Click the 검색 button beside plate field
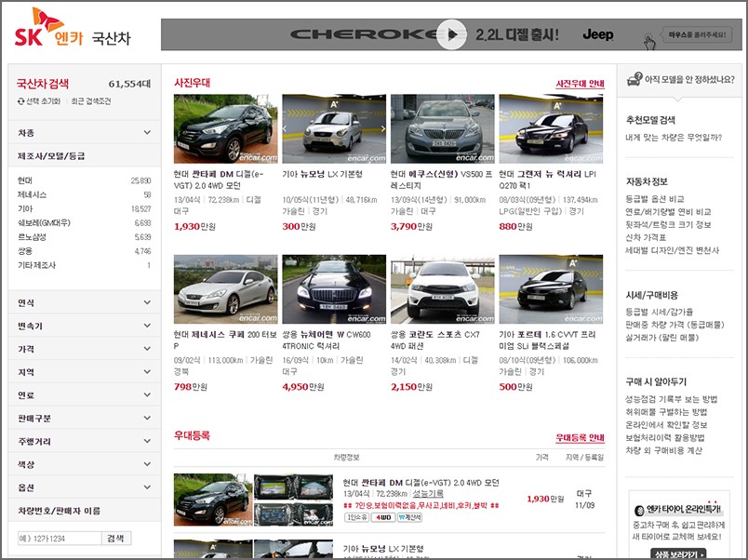 (x=116, y=538)
